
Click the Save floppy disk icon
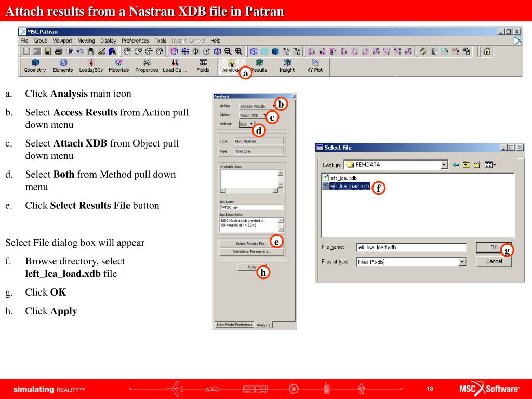coord(48,51)
